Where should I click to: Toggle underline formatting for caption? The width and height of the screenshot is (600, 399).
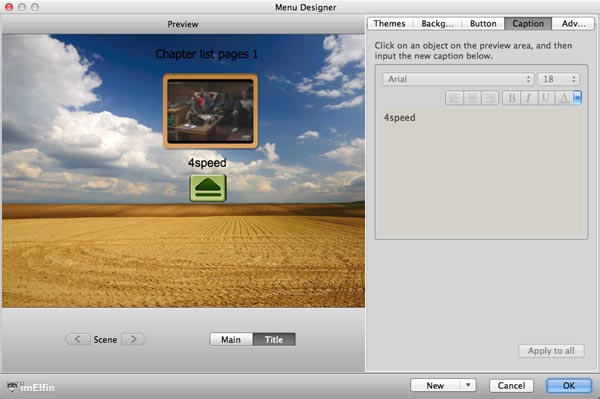pyautogui.click(x=546, y=98)
